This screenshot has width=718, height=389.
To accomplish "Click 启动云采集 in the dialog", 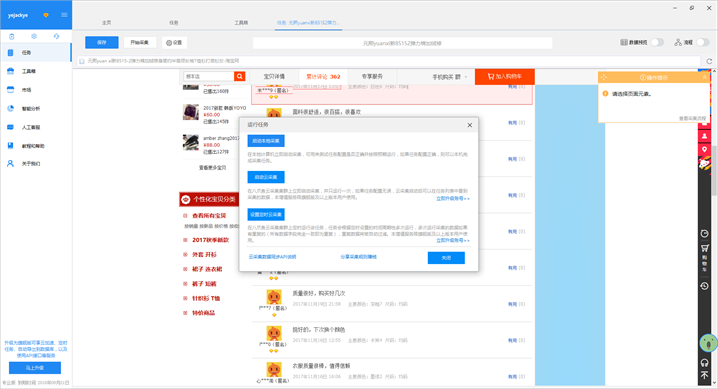I will coord(266,177).
